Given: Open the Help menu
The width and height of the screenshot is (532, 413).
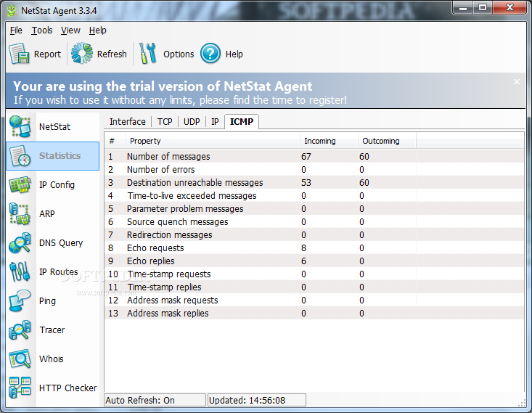Looking at the screenshot, I should point(98,30).
